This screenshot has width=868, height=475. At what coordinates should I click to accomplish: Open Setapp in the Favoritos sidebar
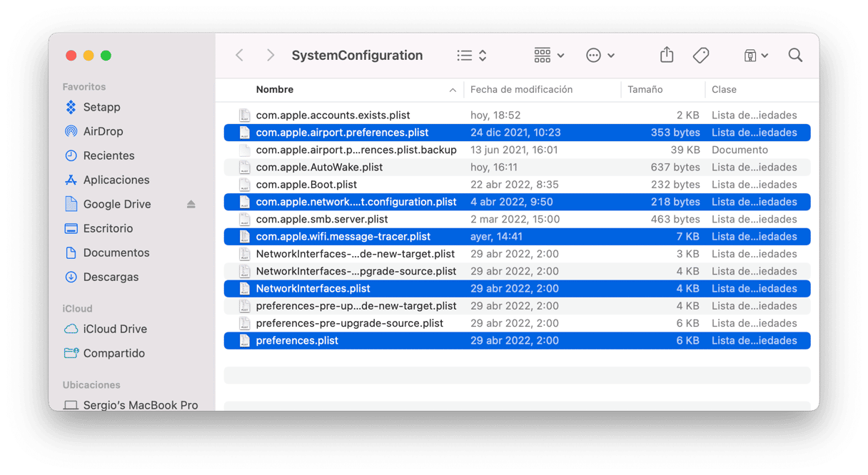[x=101, y=107]
